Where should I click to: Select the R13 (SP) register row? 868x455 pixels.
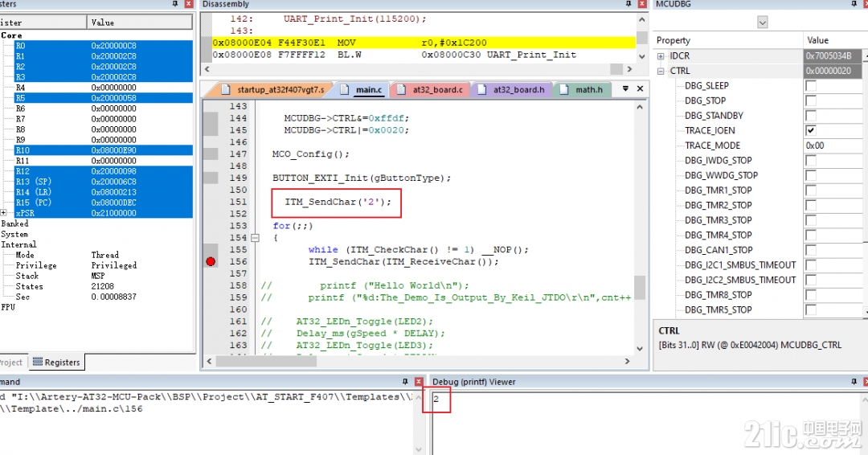[x=96, y=182]
